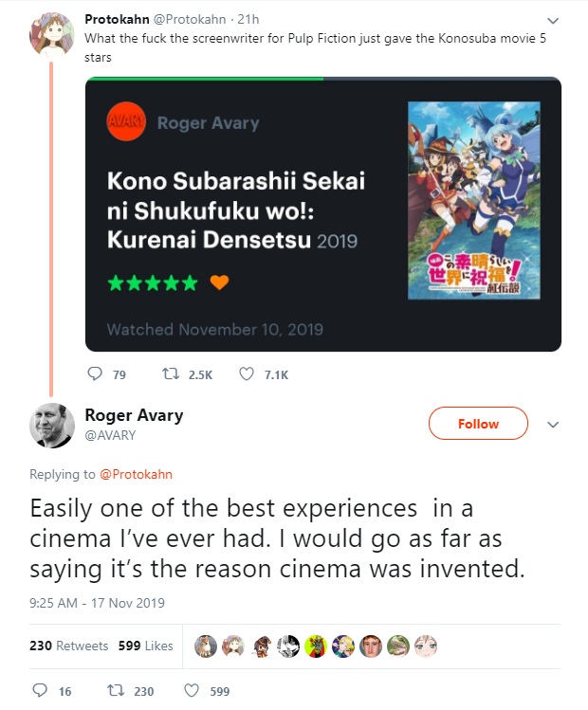Open dropdown arrow next to Follow button

click(555, 424)
